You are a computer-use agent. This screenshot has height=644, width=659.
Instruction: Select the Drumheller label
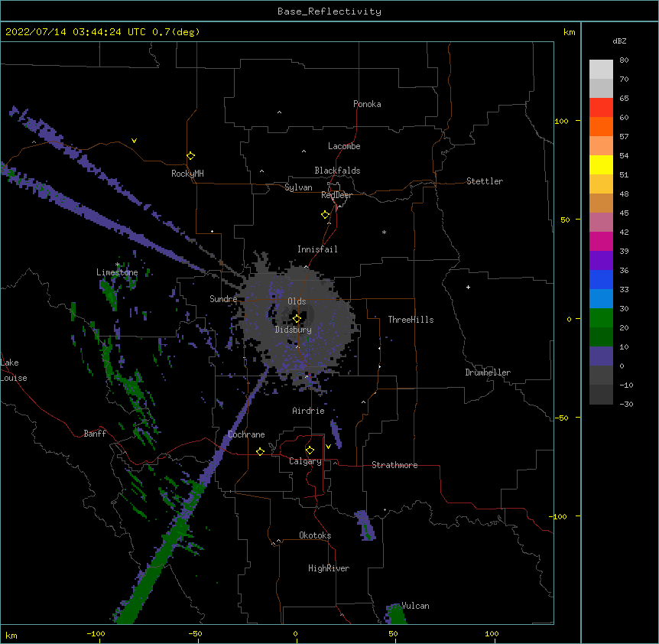pos(488,372)
